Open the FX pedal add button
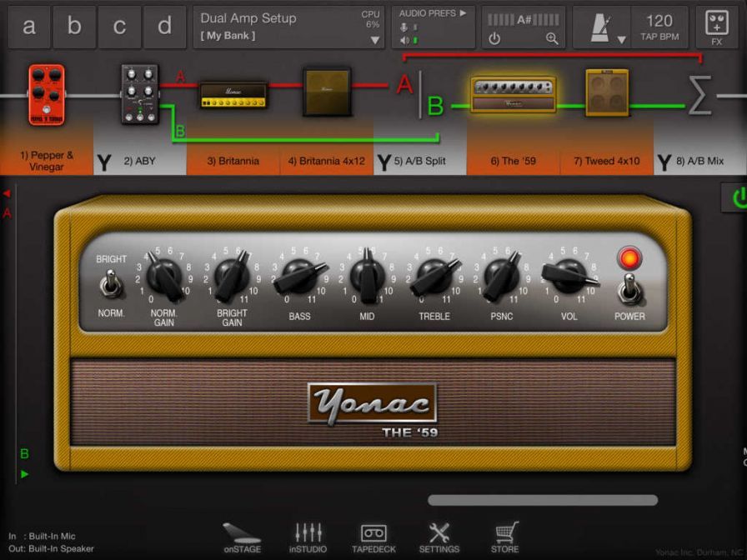 click(x=716, y=27)
